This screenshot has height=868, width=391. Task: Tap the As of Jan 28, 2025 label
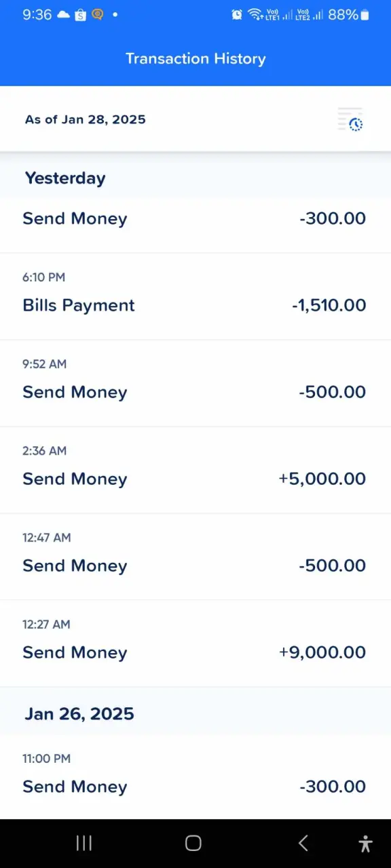point(86,119)
